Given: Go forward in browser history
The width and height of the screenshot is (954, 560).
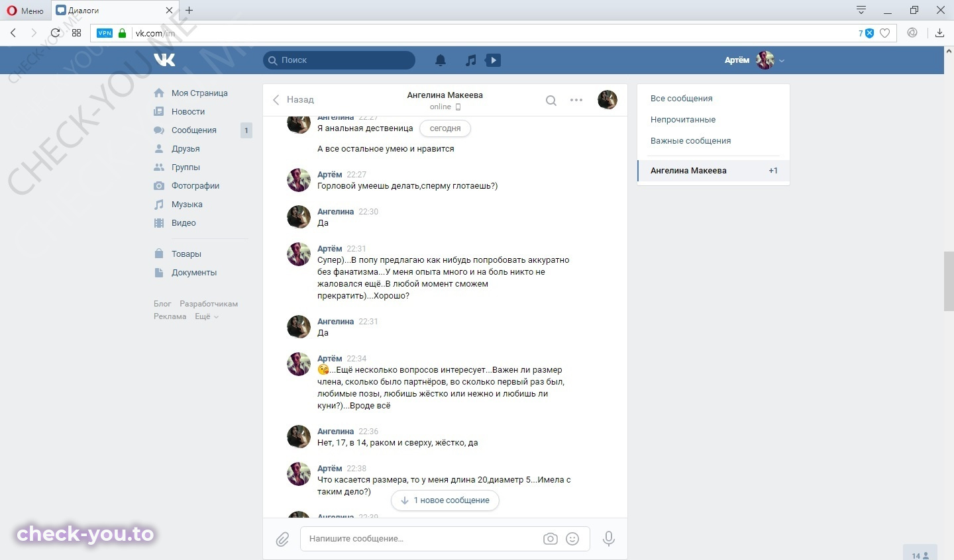Looking at the screenshot, I should [34, 32].
